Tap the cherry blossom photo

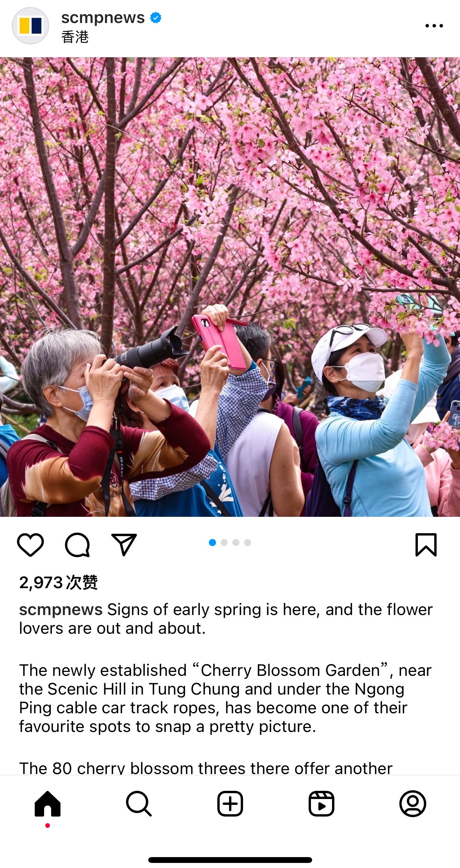[230, 287]
